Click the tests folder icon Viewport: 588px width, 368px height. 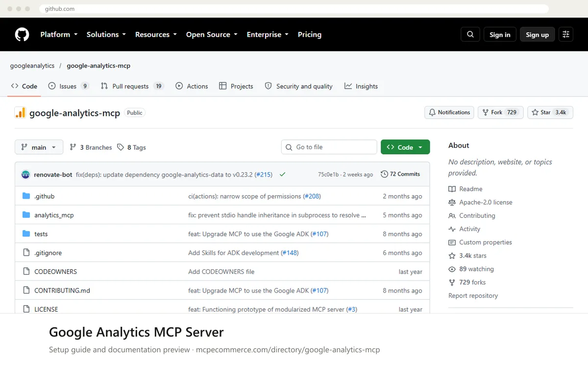pos(26,234)
